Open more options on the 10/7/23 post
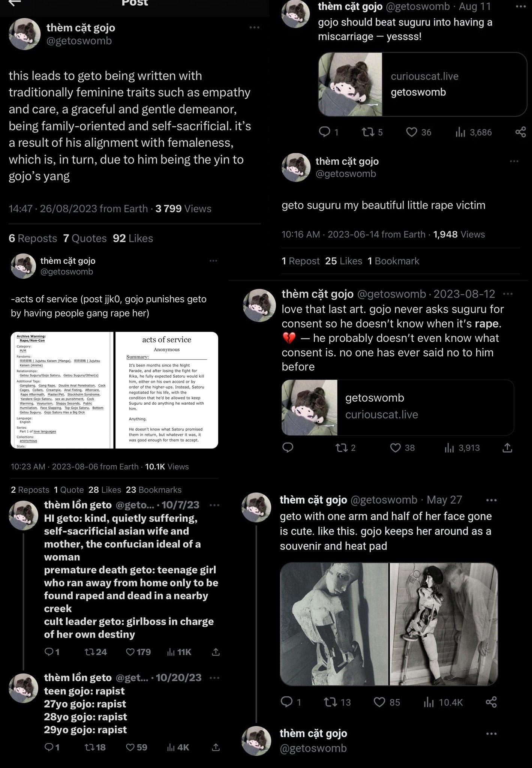This screenshot has height=768, width=532. 214,505
